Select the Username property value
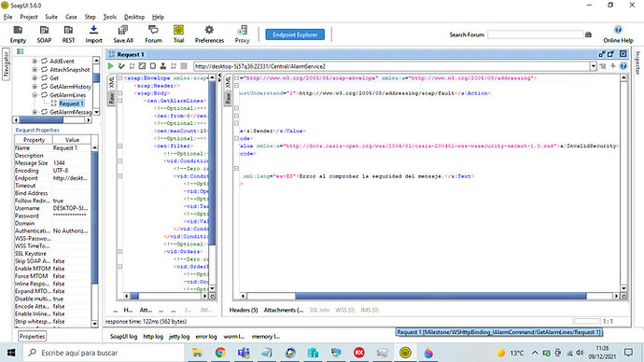Screen dimensions: 644x362 tap(70, 208)
